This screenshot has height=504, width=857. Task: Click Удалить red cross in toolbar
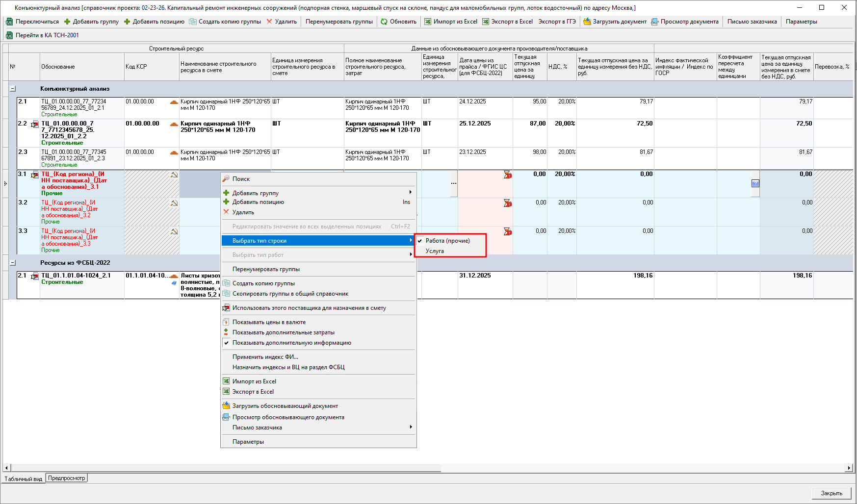click(x=269, y=22)
